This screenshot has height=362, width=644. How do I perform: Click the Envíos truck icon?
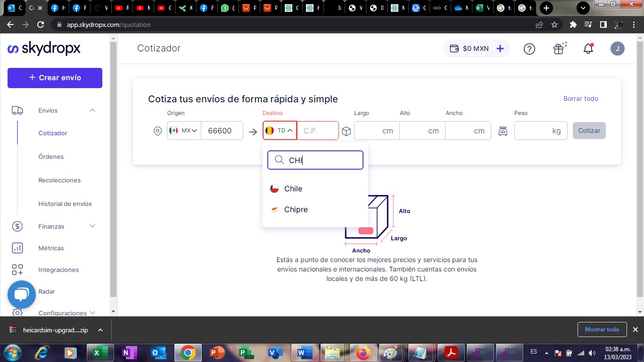(17, 110)
